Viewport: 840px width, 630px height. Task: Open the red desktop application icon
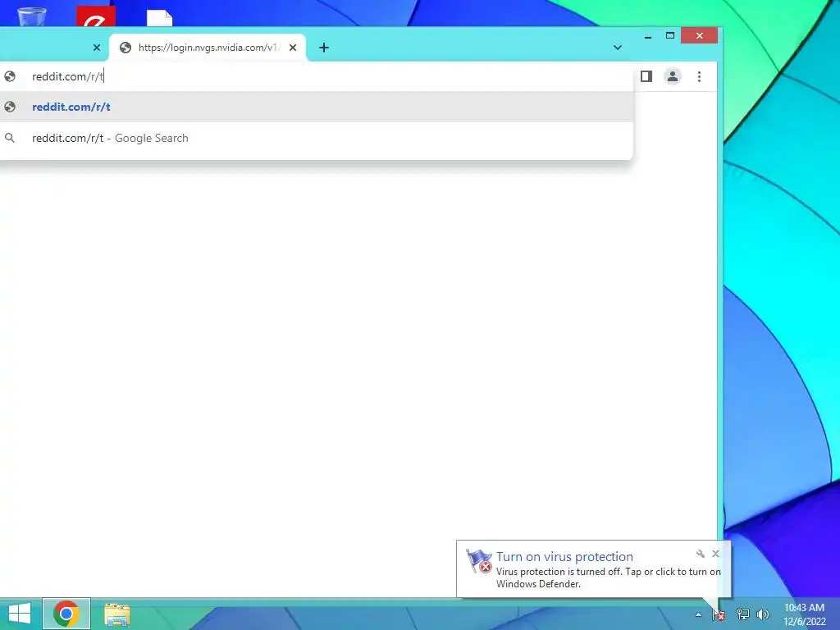coord(96,16)
